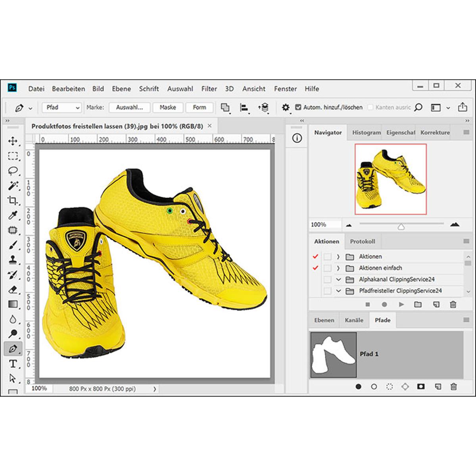
Task: Open path arrangement stacking options
Action: (263, 107)
